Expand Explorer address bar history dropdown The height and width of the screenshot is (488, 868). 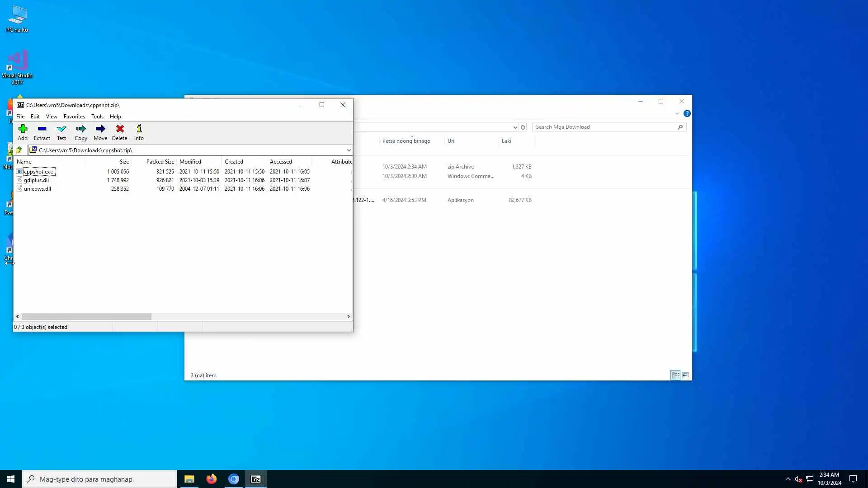(515, 127)
